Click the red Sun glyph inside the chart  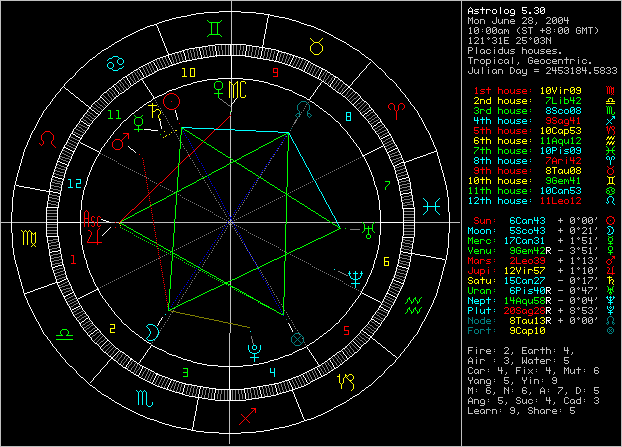tap(171, 101)
